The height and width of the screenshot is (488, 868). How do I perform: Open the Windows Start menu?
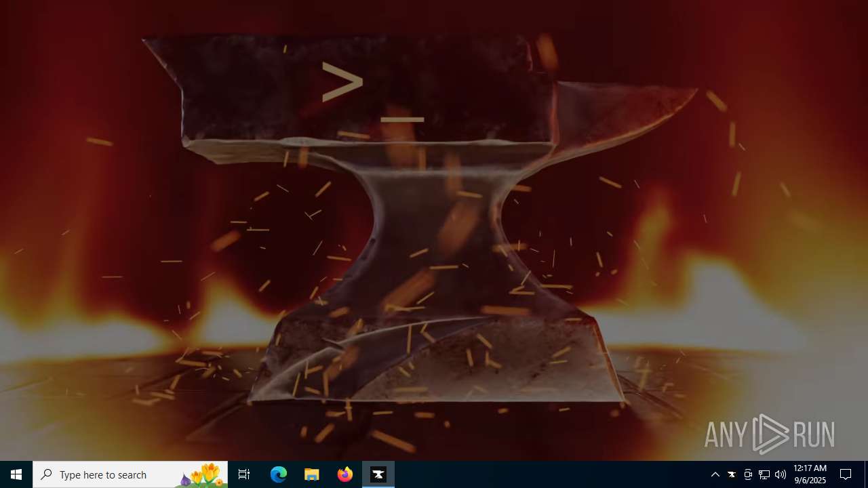pyautogui.click(x=16, y=474)
